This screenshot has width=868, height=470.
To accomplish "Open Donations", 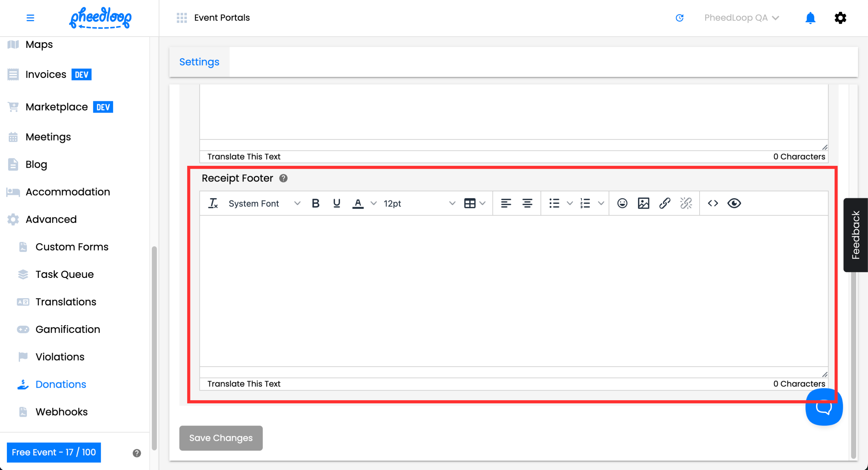I will [x=61, y=385].
